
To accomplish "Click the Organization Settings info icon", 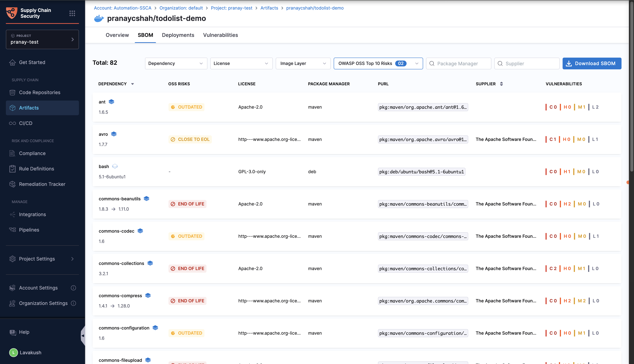I will point(73,303).
